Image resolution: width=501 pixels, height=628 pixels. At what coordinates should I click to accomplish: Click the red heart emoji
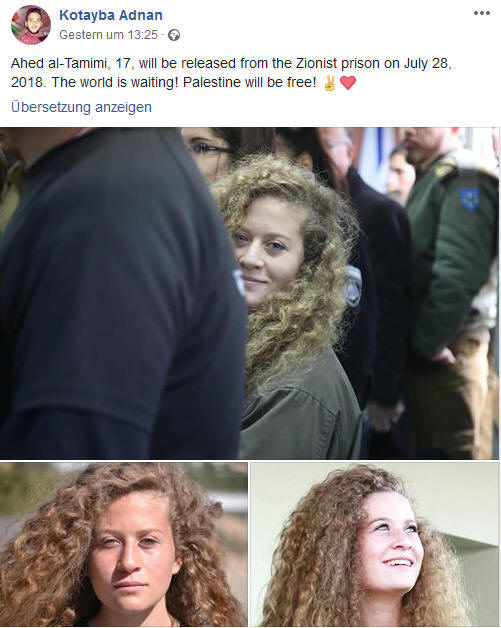[x=348, y=83]
